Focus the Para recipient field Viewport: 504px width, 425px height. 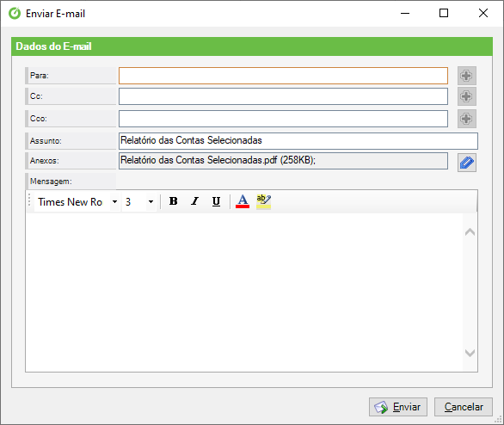click(283, 76)
